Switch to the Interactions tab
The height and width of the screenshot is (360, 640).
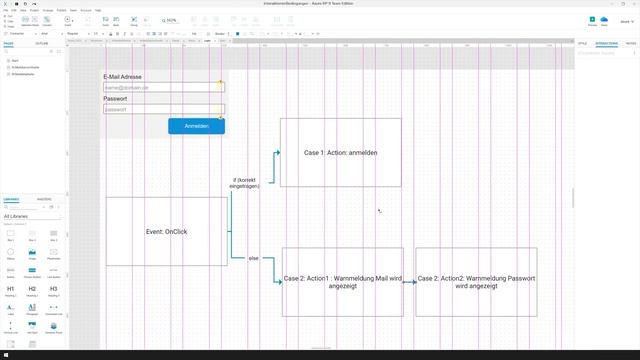point(607,43)
